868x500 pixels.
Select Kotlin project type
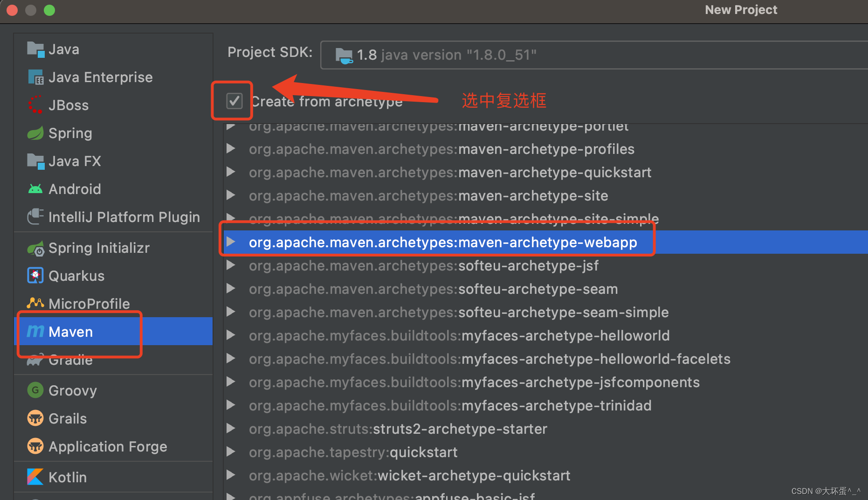point(113,477)
